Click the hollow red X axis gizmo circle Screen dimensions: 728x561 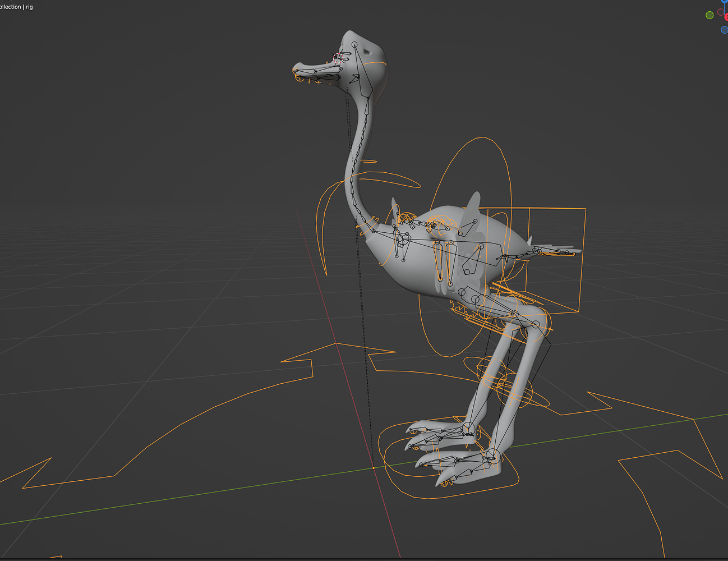pos(721,12)
